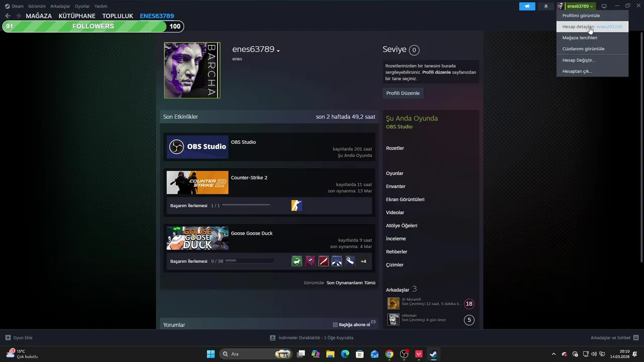Screen dimensions: 644x362
Task: Toggle the Başlığa abone ol checkbox
Action: pyautogui.click(x=336, y=325)
